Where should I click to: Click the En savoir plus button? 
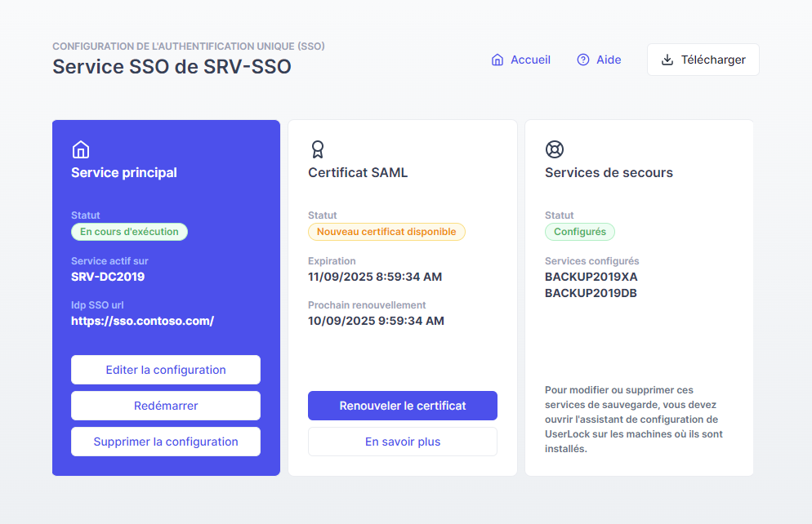(403, 442)
